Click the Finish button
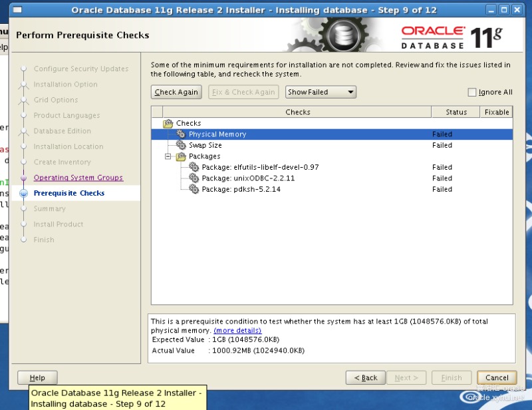Viewport: 532px width, 410px height. pyautogui.click(x=452, y=378)
